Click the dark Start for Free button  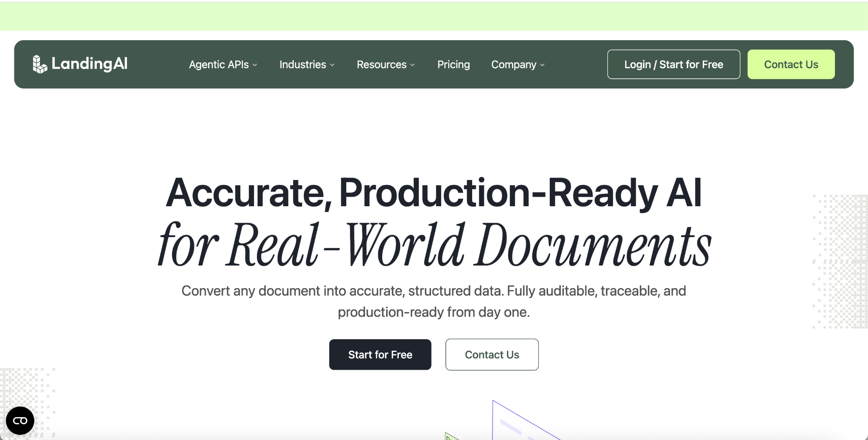tap(380, 354)
